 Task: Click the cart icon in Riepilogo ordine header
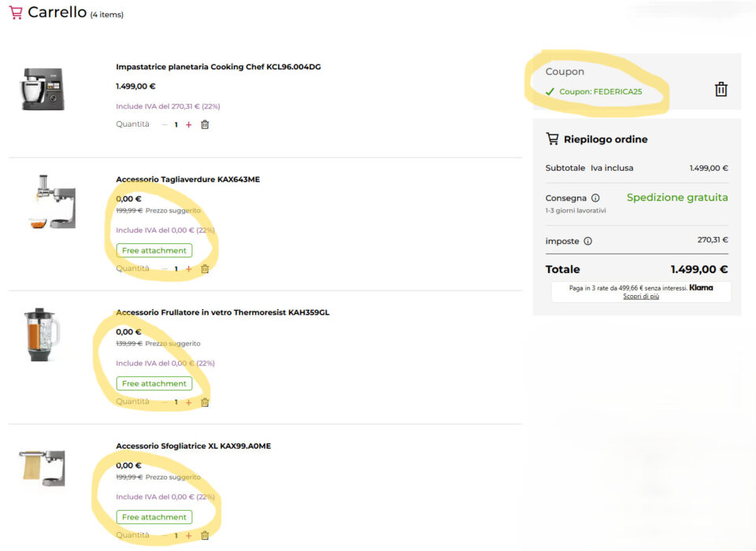[552, 139]
